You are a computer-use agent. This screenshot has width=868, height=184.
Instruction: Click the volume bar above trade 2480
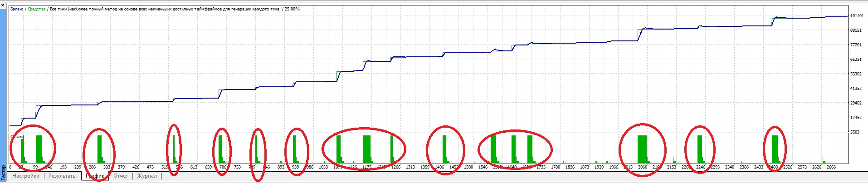pyautogui.click(x=775, y=149)
